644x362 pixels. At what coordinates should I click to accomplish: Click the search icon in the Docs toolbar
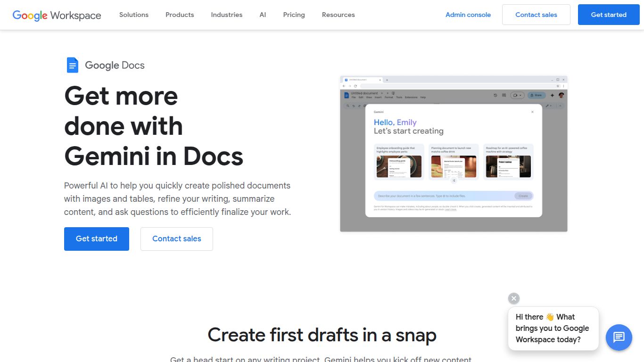[347, 105]
